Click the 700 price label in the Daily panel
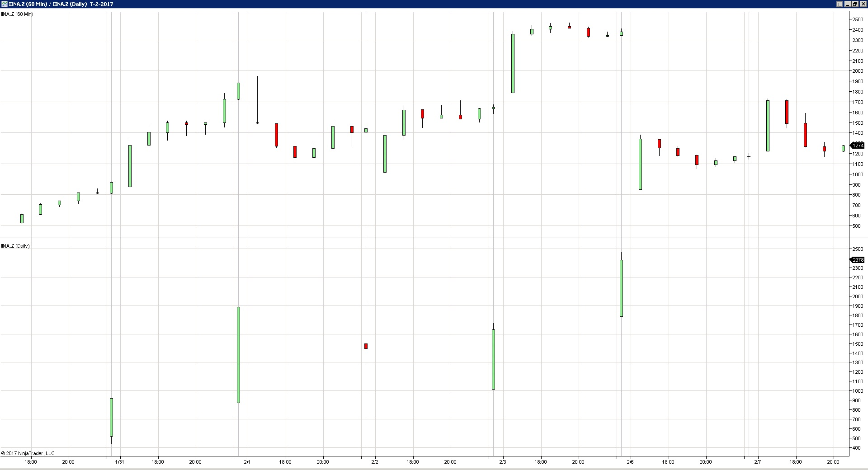This screenshot has width=868, height=470. click(x=856, y=419)
